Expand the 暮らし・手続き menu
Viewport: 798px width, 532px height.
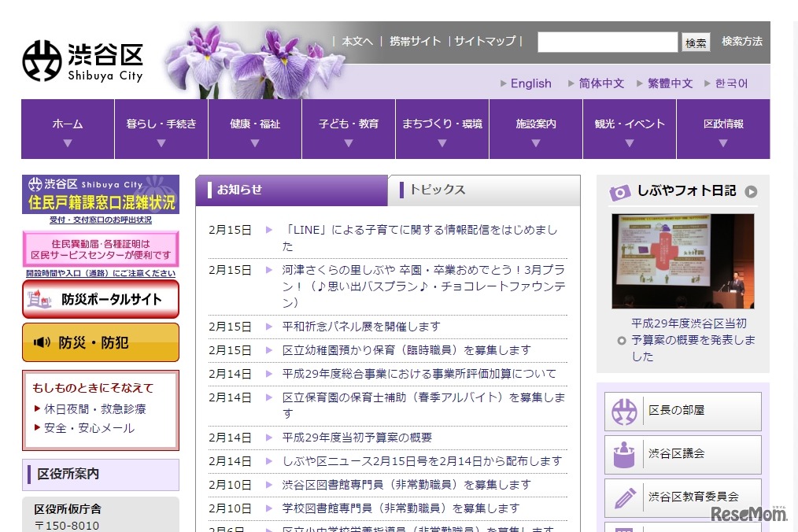point(161,130)
